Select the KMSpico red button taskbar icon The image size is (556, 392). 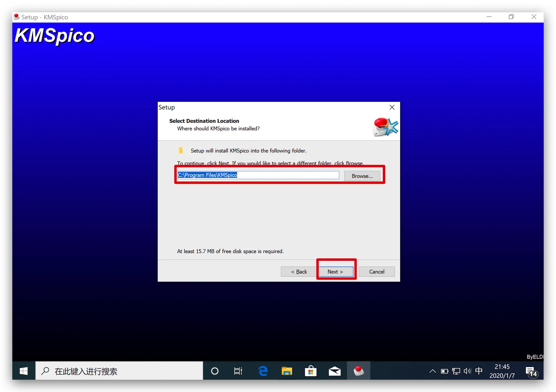click(x=359, y=371)
